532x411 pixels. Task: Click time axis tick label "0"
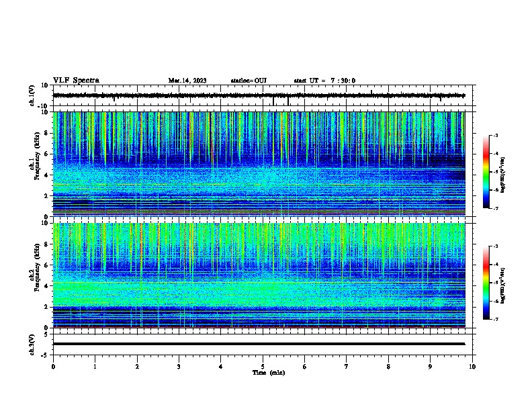(53, 367)
